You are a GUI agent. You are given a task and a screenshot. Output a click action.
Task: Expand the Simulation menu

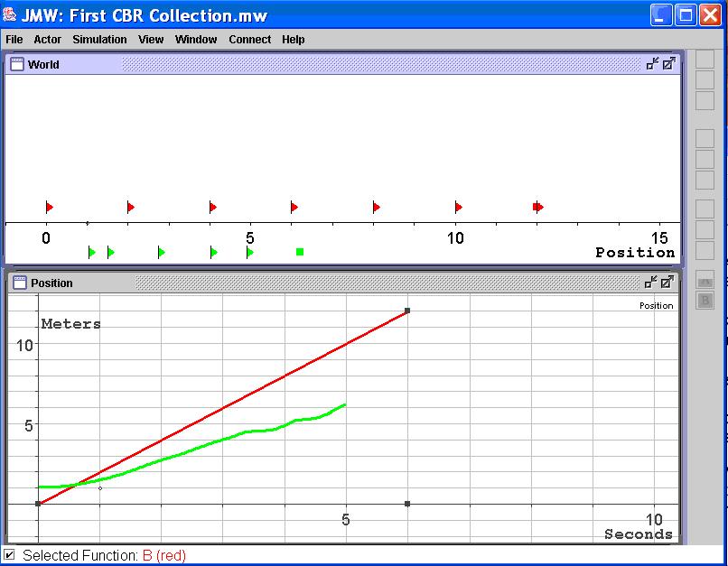click(99, 40)
